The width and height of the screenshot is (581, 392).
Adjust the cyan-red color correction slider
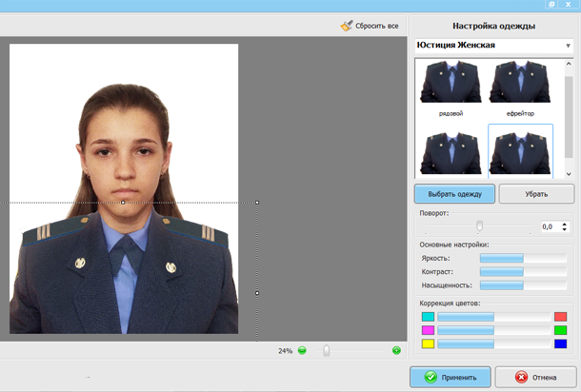494,317
